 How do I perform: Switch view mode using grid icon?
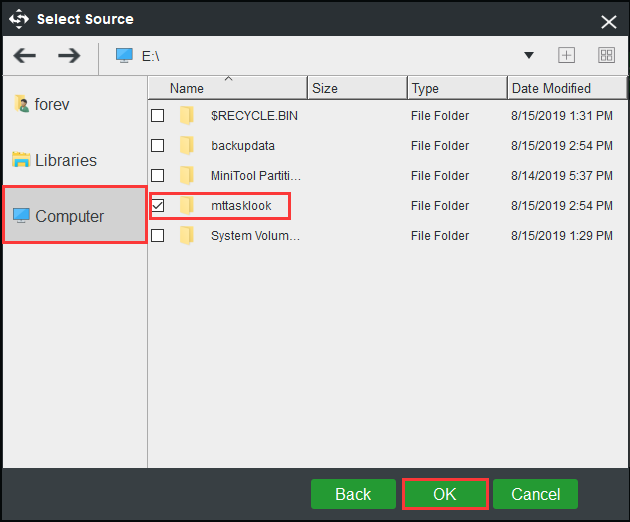tap(606, 55)
